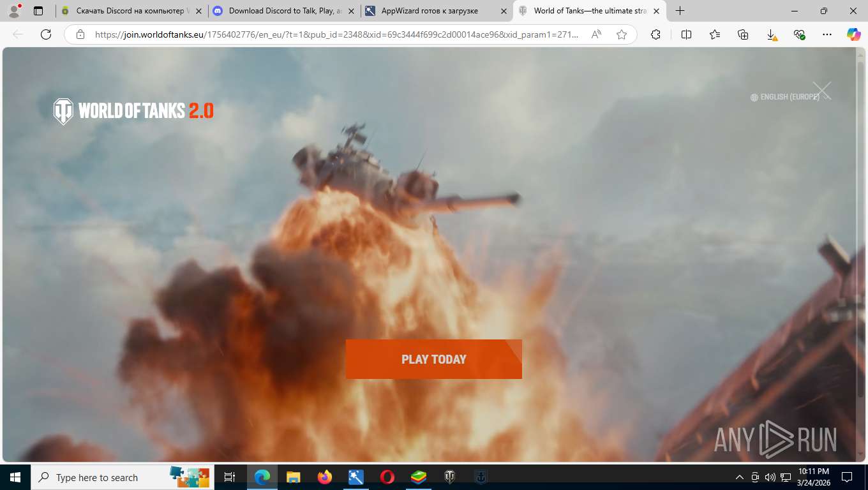
Task: Close the Download Discord to Talk tab
Action: (351, 11)
